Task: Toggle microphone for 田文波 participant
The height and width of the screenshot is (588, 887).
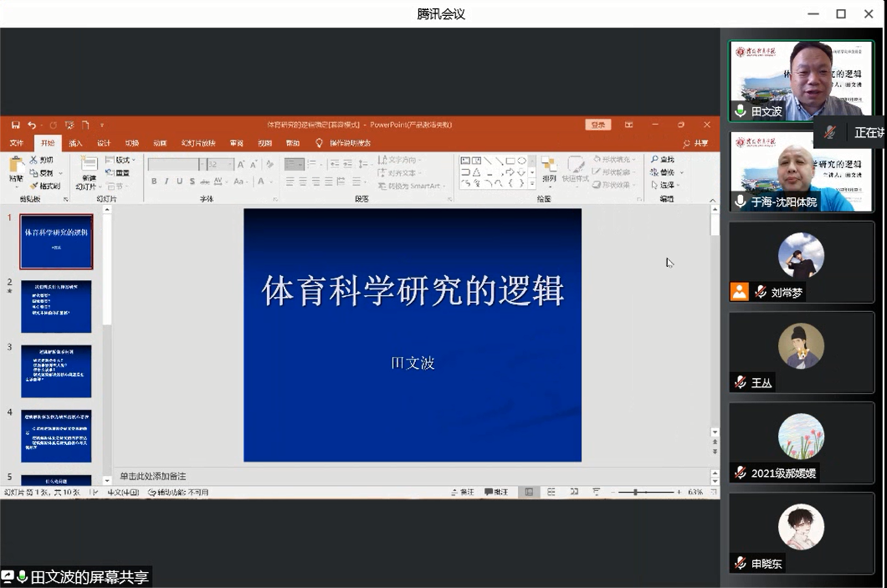Action: tap(740, 111)
